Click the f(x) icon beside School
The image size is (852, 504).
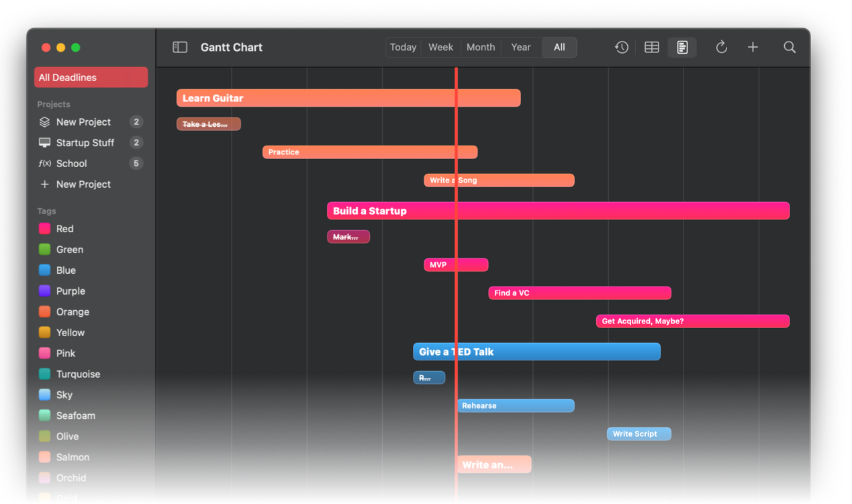pos(44,163)
